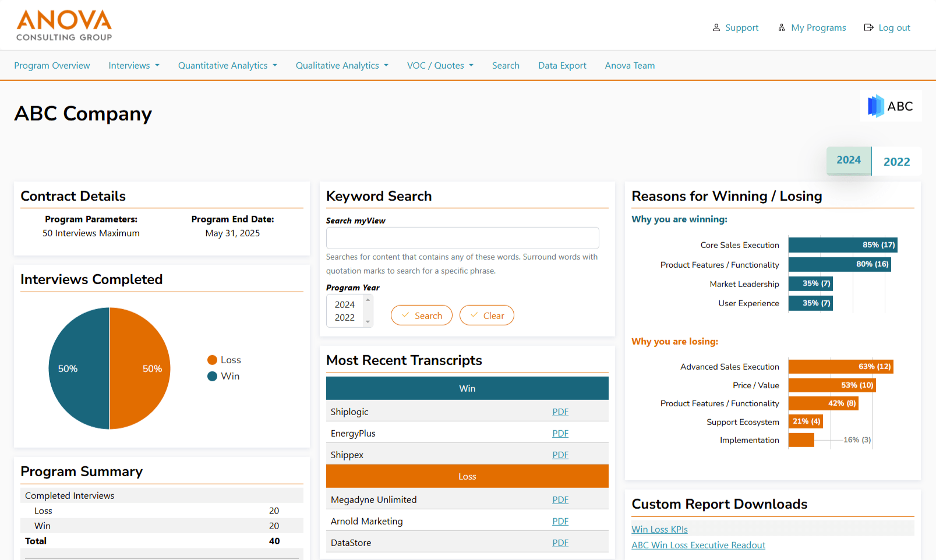Click Program Year list up arrow
The image size is (936, 560).
pyautogui.click(x=368, y=300)
